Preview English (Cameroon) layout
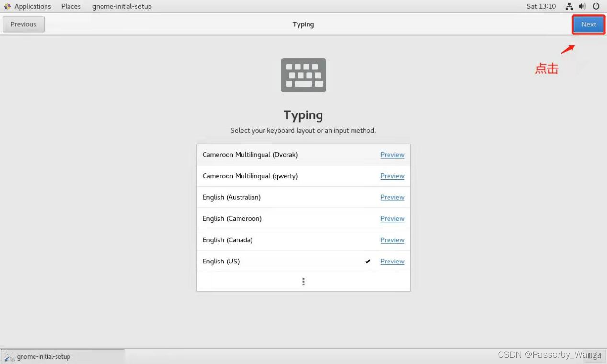The width and height of the screenshot is (607, 364). [392, 218]
